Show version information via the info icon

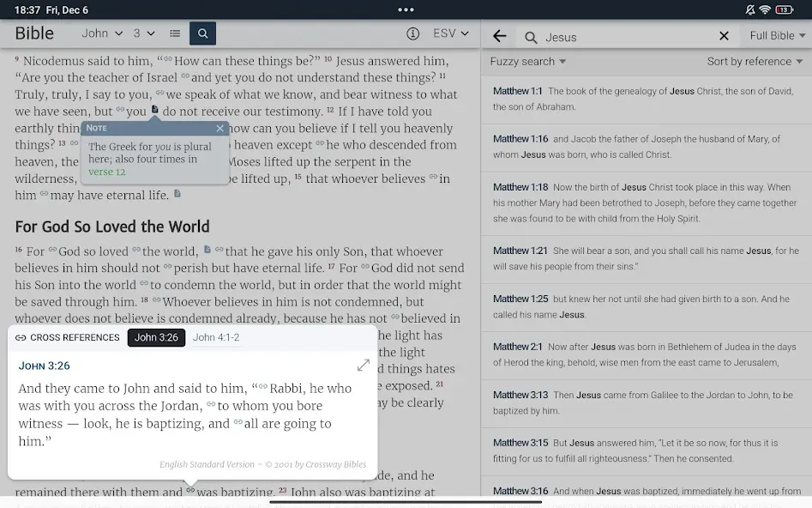click(x=412, y=33)
